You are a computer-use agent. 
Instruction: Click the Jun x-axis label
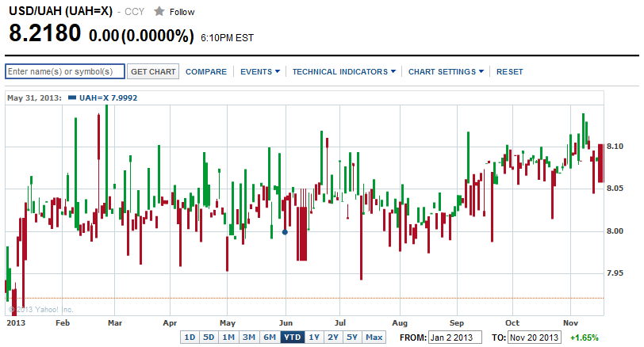tap(286, 322)
